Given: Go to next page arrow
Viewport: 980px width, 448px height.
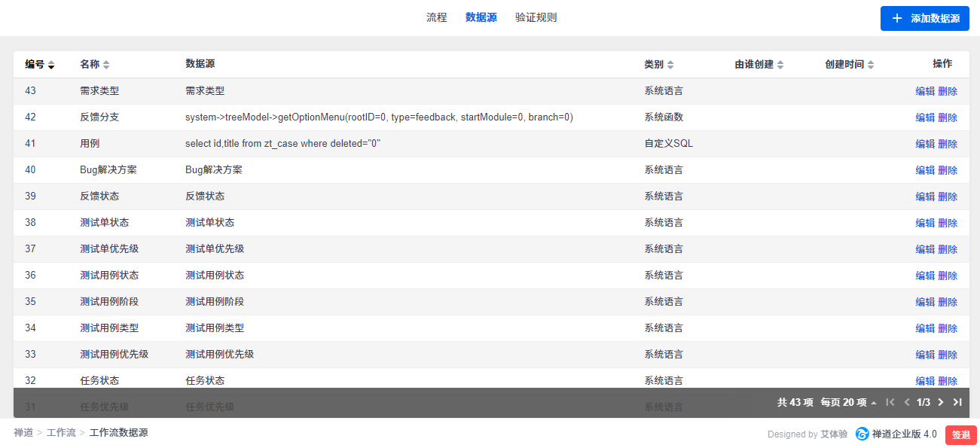Looking at the screenshot, I should tap(941, 402).
